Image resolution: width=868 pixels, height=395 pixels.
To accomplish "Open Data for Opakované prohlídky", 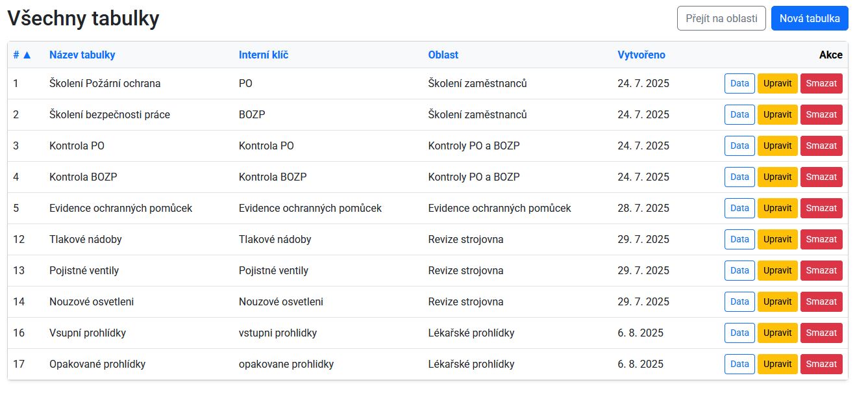I will point(739,364).
